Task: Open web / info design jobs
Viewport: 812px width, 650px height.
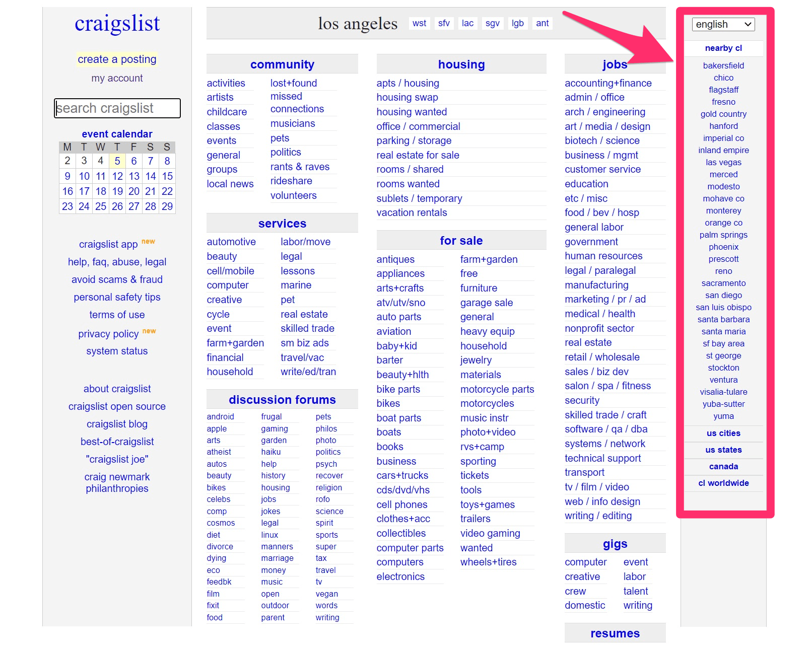Action: (x=602, y=501)
